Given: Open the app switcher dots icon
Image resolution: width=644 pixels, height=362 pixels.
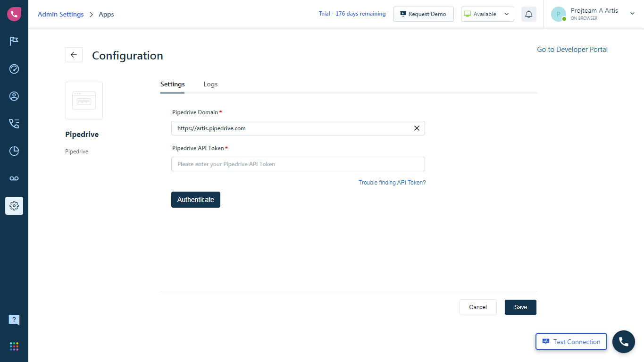Looking at the screenshot, I should coord(14,346).
